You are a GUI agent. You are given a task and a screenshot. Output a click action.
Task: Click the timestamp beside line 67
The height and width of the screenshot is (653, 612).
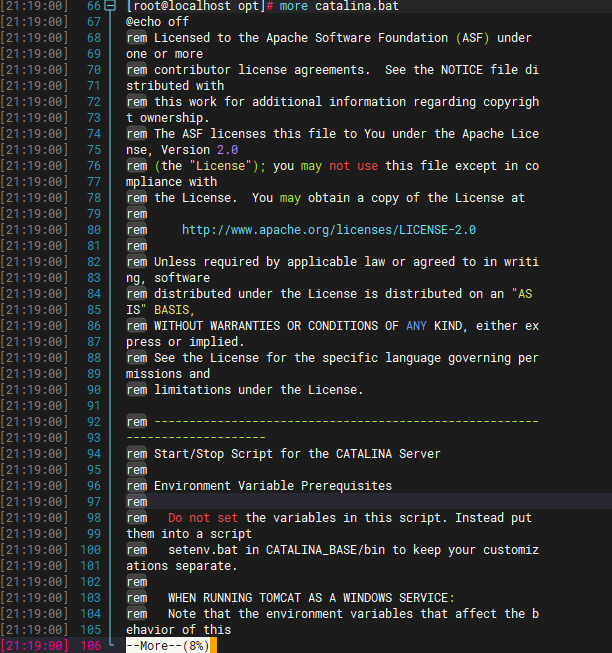pyautogui.click(x=34, y=22)
